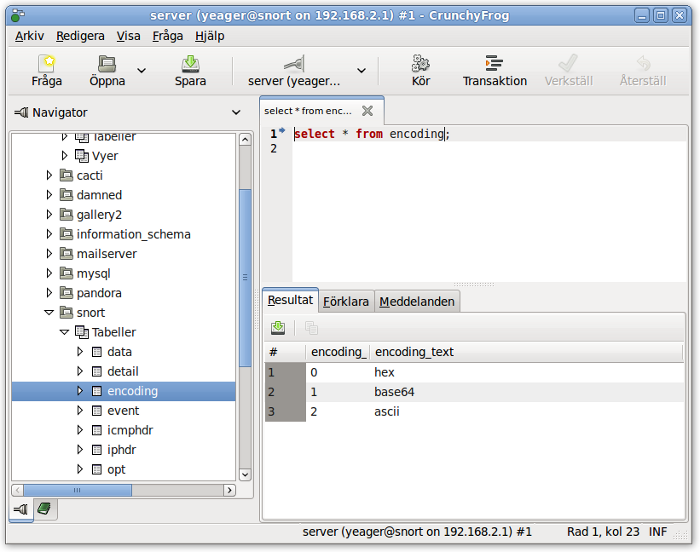The width and height of the screenshot is (700, 552).
Task: Open the Redigera menu
Action: (80, 36)
